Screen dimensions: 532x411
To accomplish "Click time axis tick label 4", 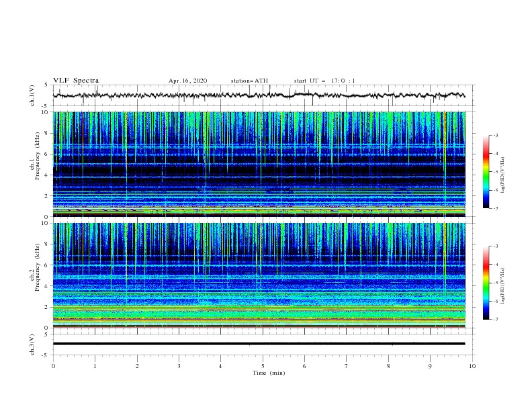I will (221, 366).
